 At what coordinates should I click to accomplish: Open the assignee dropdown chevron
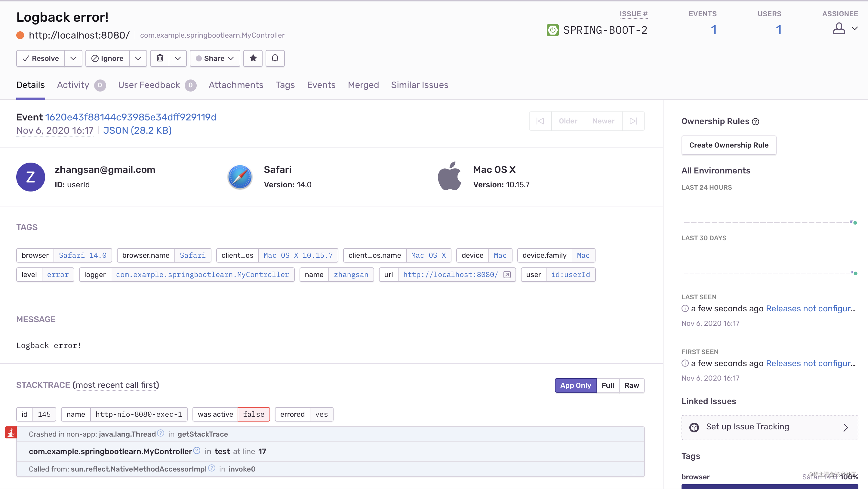tap(855, 29)
